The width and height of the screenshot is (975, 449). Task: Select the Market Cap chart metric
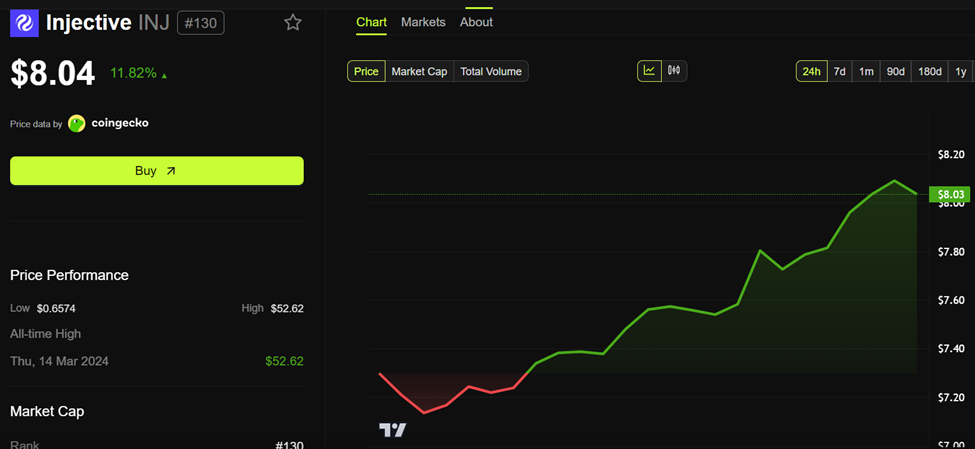coord(420,72)
